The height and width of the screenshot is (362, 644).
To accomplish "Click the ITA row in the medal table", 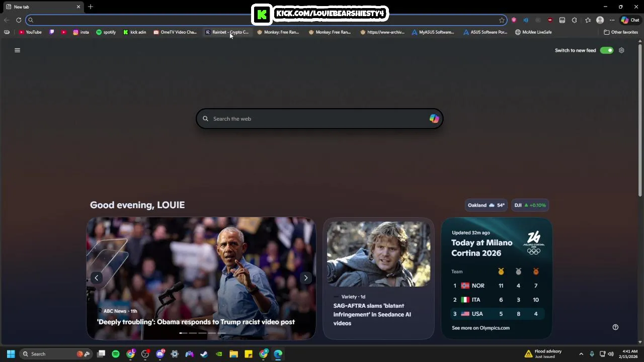I will click(497, 300).
